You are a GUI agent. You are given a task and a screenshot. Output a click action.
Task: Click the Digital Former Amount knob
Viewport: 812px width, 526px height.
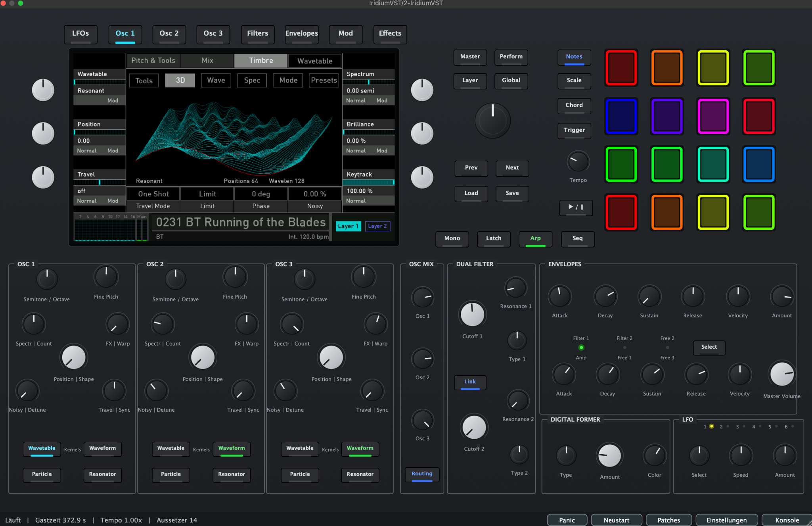coord(609,455)
